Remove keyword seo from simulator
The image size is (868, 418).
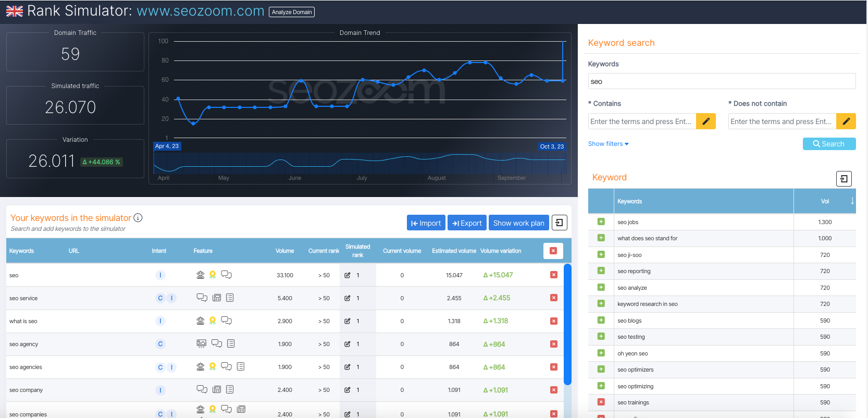(554, 275)
